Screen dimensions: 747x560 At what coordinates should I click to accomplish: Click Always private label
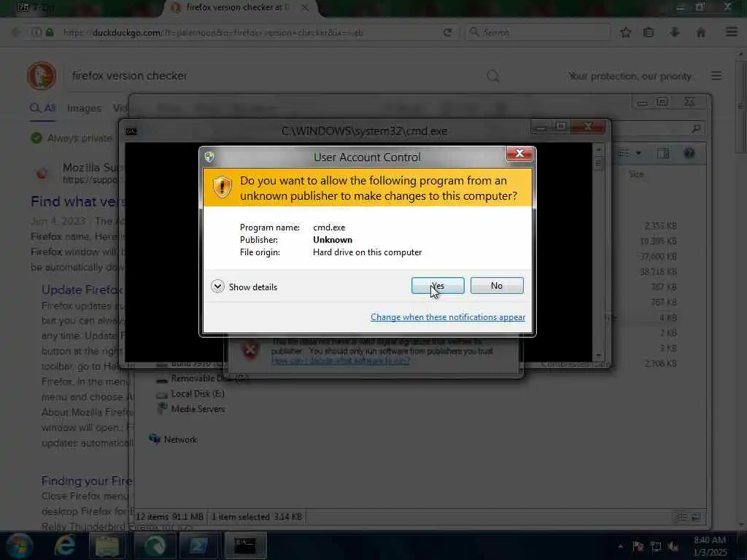point(79,139)
